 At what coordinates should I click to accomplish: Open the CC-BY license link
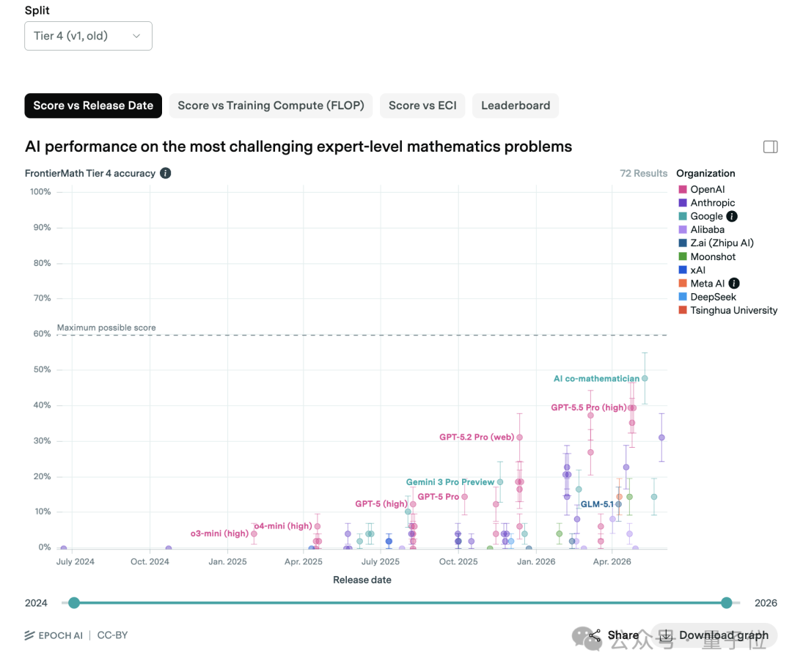[x=112, y=635]
